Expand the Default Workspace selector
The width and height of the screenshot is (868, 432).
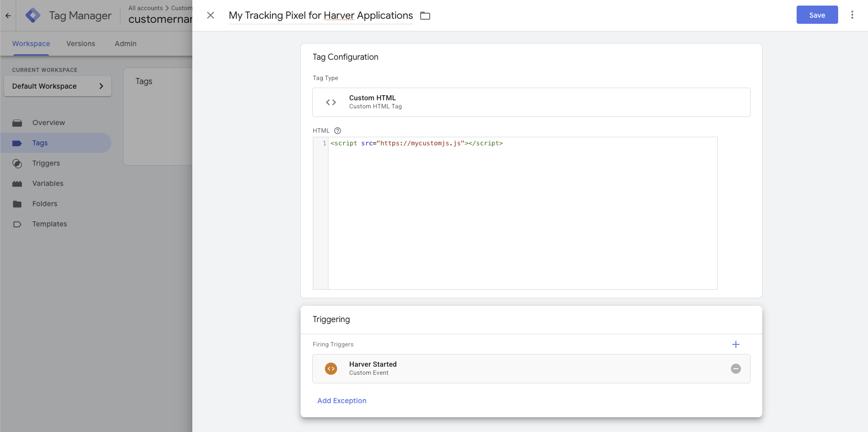pos(58,86)
